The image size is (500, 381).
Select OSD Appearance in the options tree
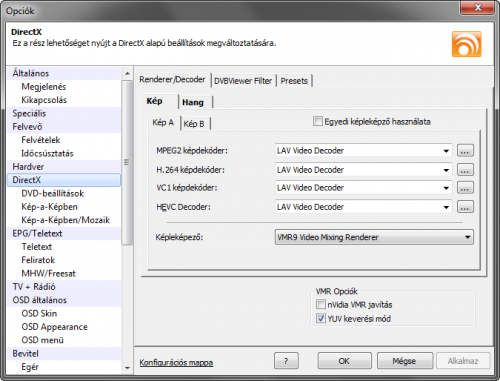click(64, 327)
